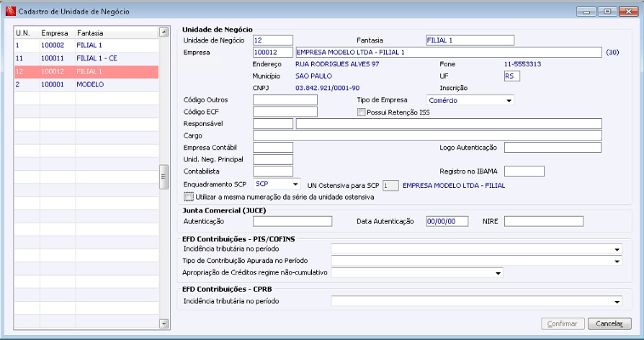Focus Empresa Contábil field
Image resolution: width=644 pixels, height=340 pixels.
click(x=273, y=148)
